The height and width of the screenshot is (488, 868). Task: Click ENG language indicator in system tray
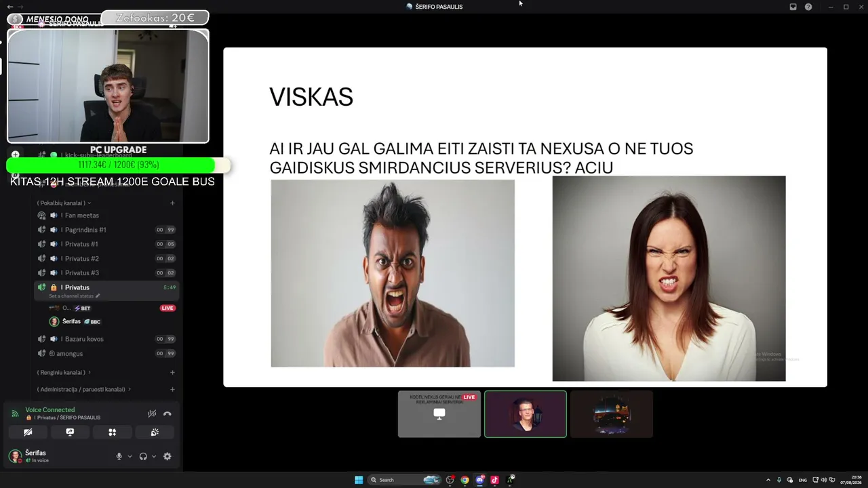(803, 480)
